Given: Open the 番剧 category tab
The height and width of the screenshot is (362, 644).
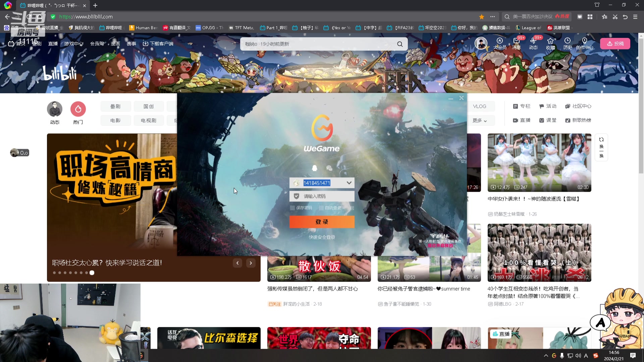Looking at the screenshot, I should [115, 106].
